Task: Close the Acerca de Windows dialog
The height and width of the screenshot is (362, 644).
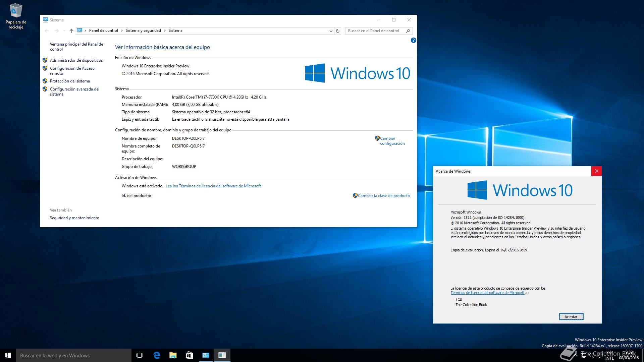Action: tap(596, 171)
